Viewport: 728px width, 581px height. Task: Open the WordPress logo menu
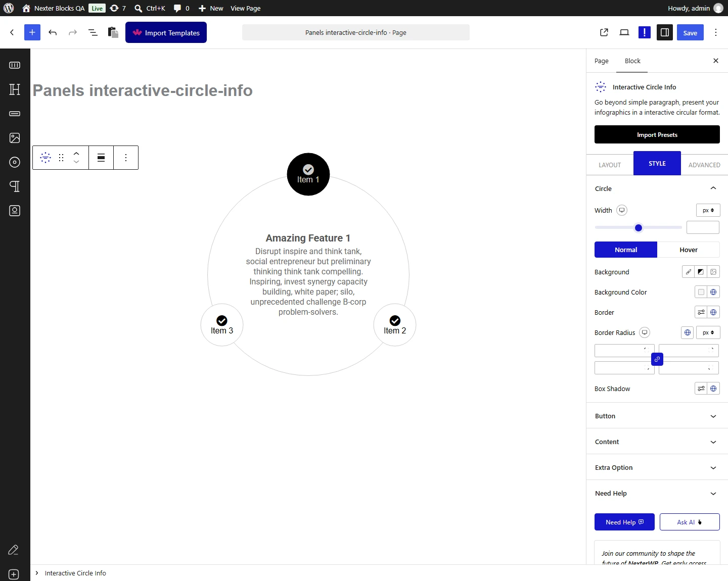(x=9, y=8)
